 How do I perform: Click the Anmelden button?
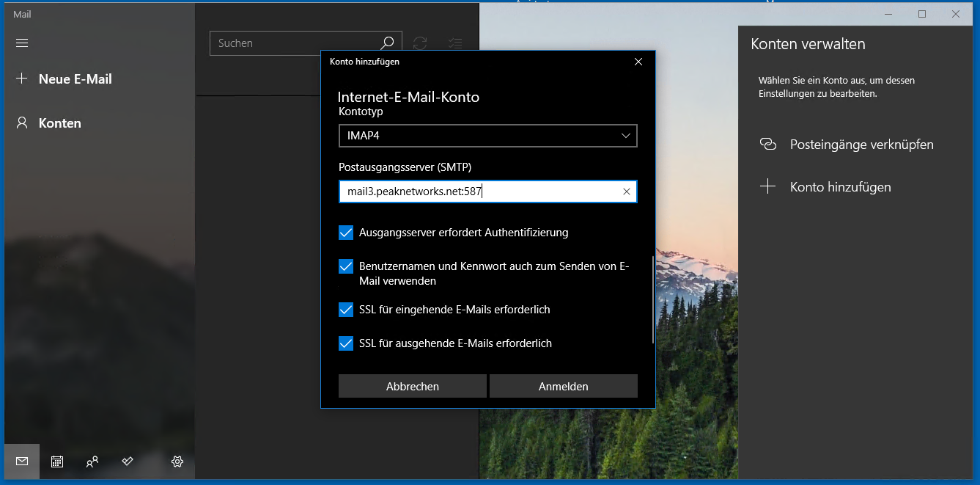click(x=563, y=386)
